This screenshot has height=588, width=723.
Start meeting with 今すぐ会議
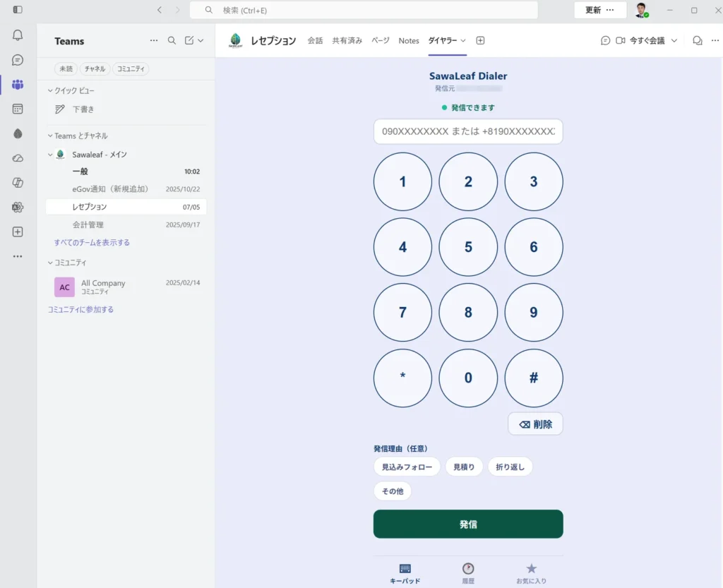pos(647,40)
